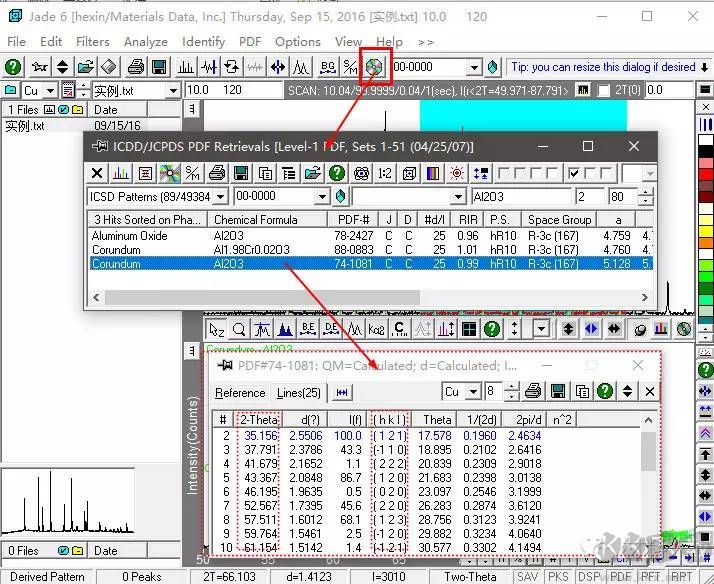Select the zoom magnifier tool in plot toolbar
714x584 pixels.
click(x=239, y=329)
